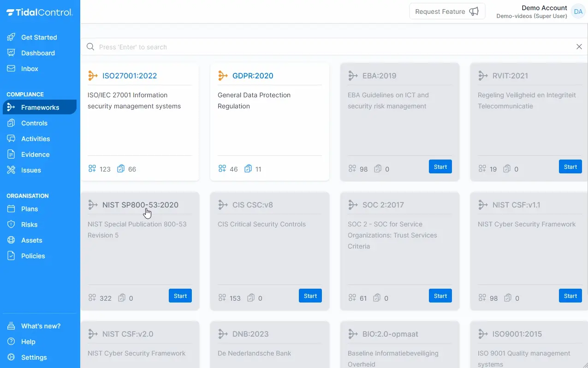Click the SOC 2:2017 card title
The image size is (588, 368).
point(383,205)
